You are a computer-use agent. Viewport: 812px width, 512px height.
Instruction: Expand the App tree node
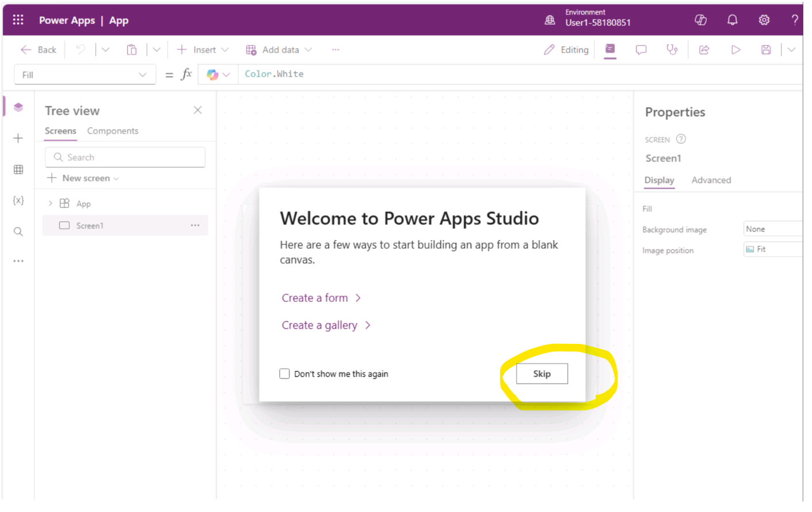pos(51,203)
